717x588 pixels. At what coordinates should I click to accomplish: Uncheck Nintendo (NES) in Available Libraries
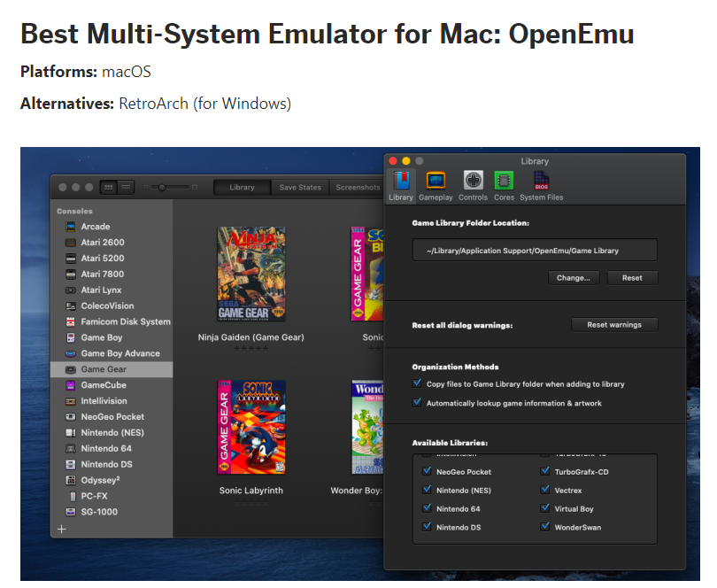click(427, 490)
